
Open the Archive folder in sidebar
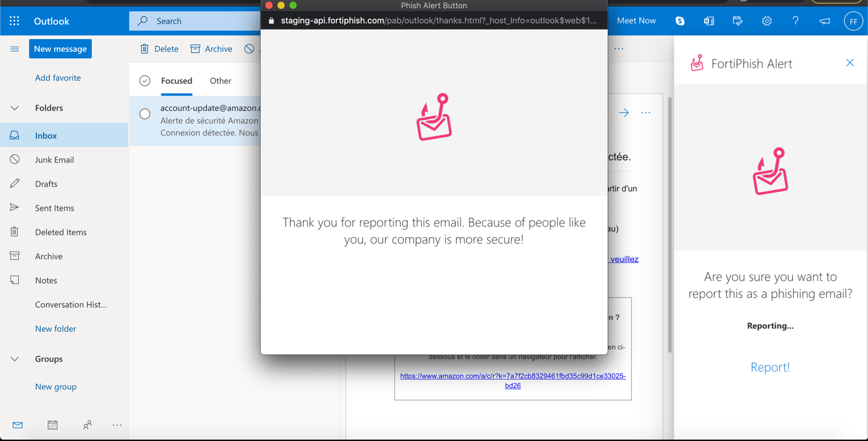pyautogui.click(x=64, y=256)
